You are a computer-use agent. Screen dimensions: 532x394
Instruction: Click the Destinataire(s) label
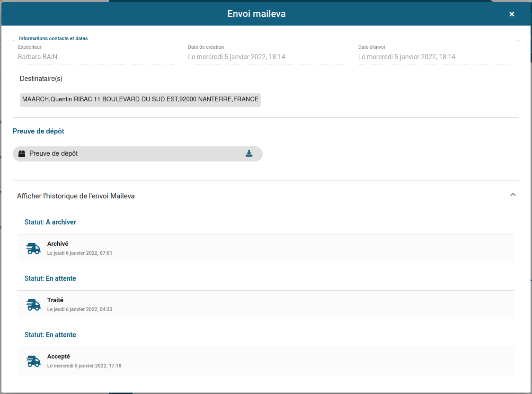coord(41,79)
